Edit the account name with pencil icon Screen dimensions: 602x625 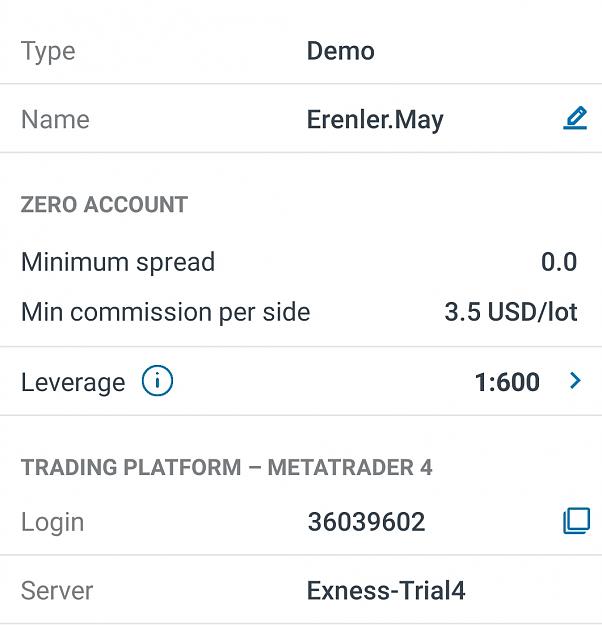pos(575,118)
